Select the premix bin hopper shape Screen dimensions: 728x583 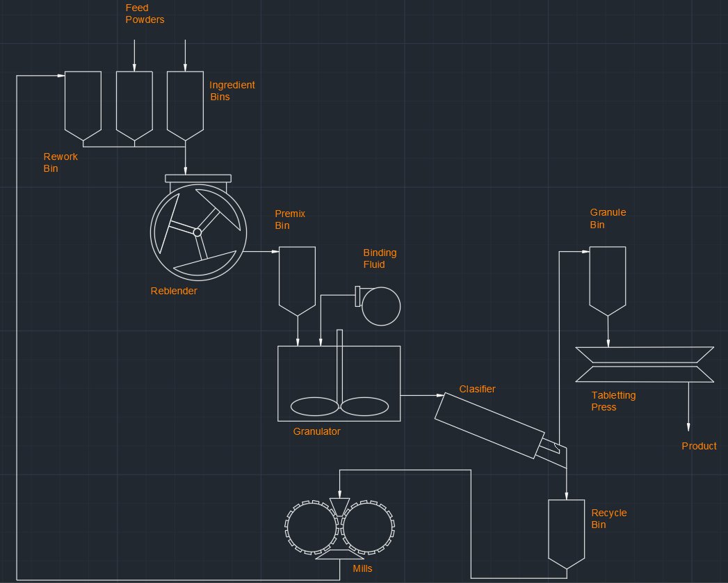pos(297,281)
